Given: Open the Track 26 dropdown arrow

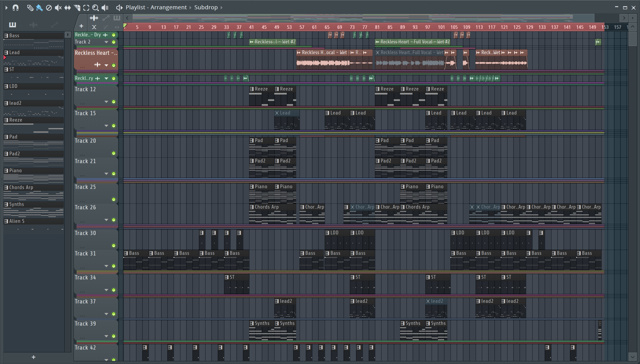Looking at the screenshot, I should click(106, 220).
